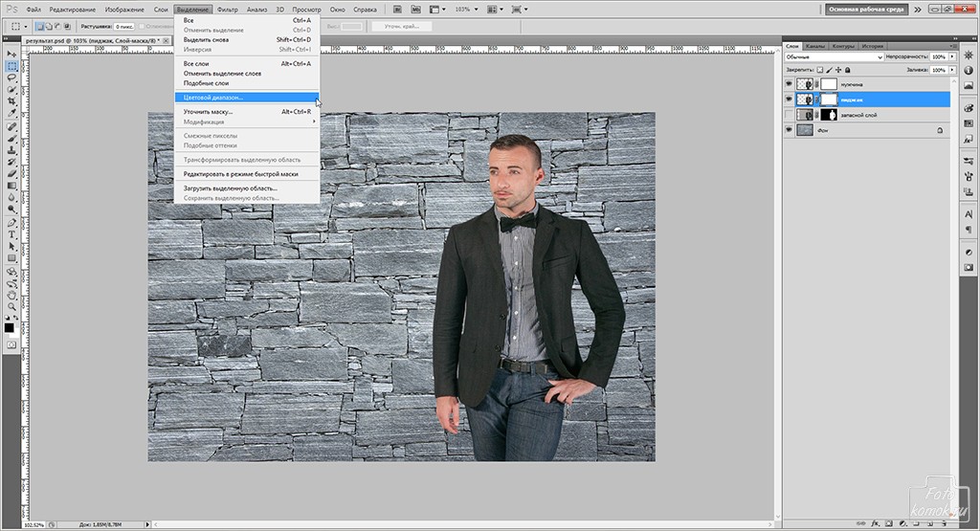The image size is (980, 531).
Task: Choose New selection mode in options bar
Action: coord(40,27)
